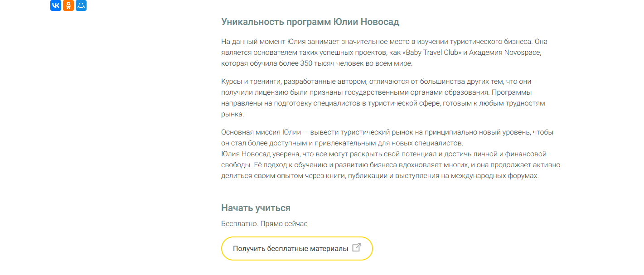Click the words «государственными органами образования»

click(x=427, y=92)
